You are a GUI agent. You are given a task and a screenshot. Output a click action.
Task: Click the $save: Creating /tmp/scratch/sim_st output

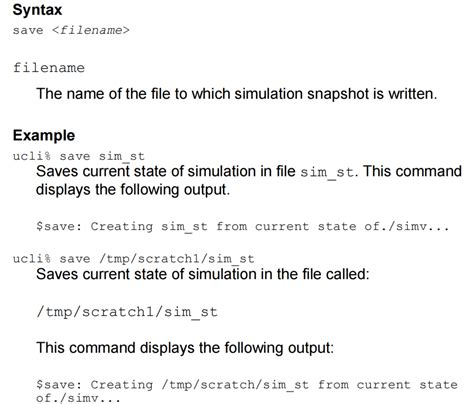(247, 385)
